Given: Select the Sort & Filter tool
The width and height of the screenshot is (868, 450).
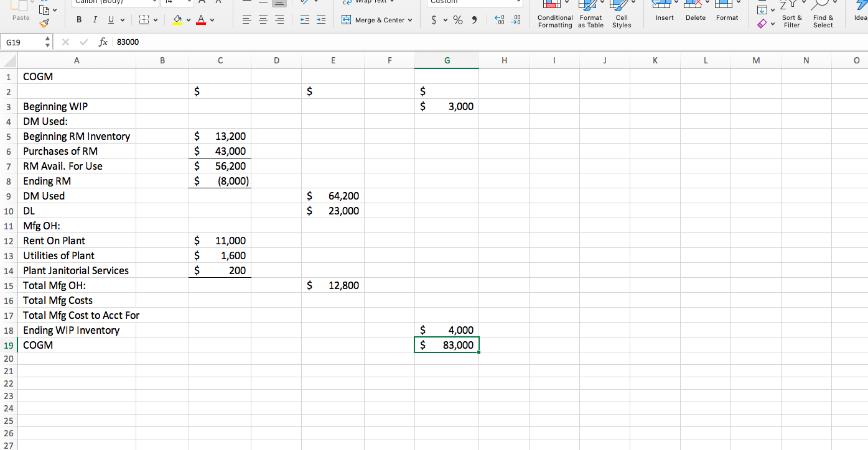Looking at the screenshot, I should point(791,14).
